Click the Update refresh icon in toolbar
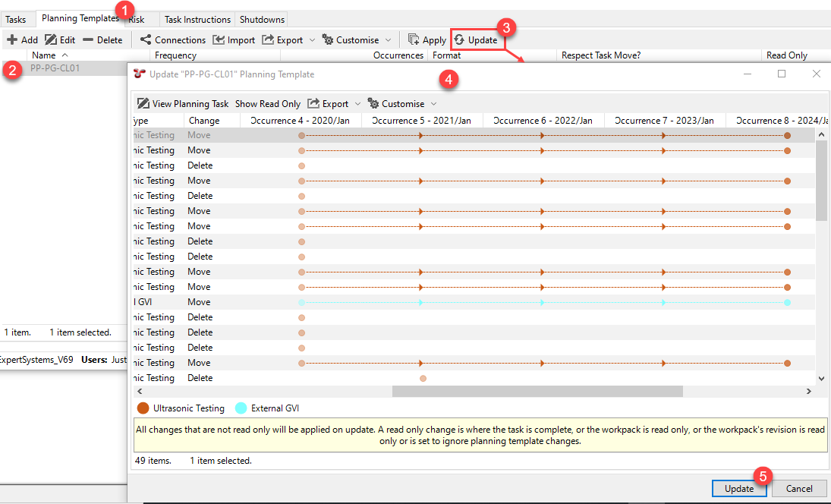 [x=459, y=39]
